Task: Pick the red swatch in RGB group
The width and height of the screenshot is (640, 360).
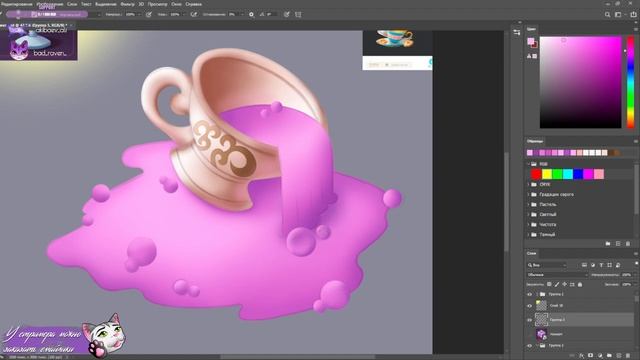Action: [x=536, y=174]
